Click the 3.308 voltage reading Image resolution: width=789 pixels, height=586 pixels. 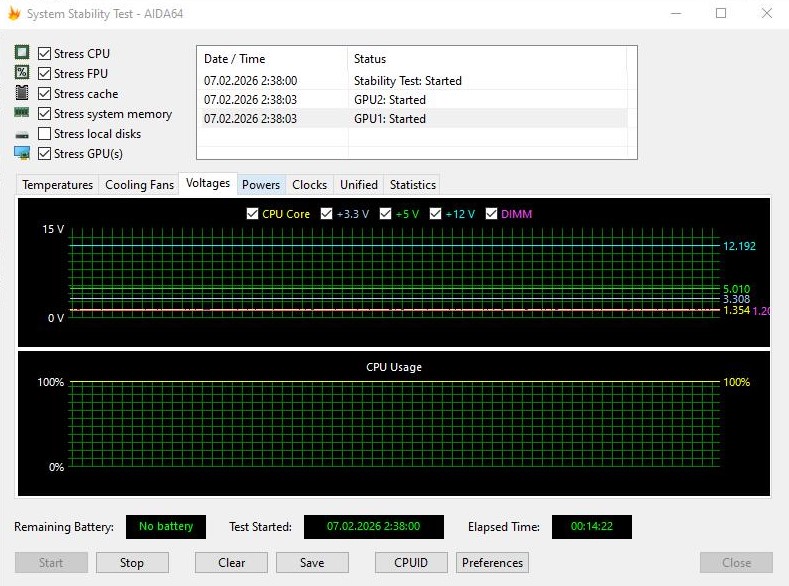(736, 299)
